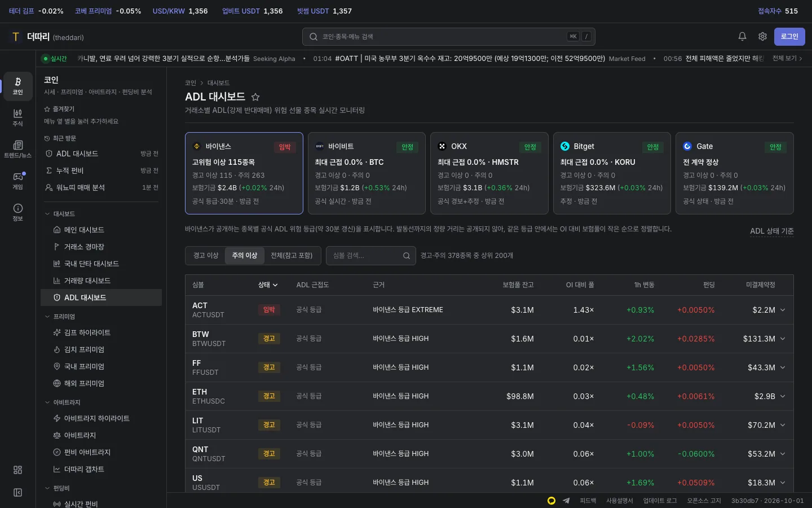This screenshot has width=812, height=508.
Task: Click the ADL 상태 기준 link
Action: (x=772, y=231)
